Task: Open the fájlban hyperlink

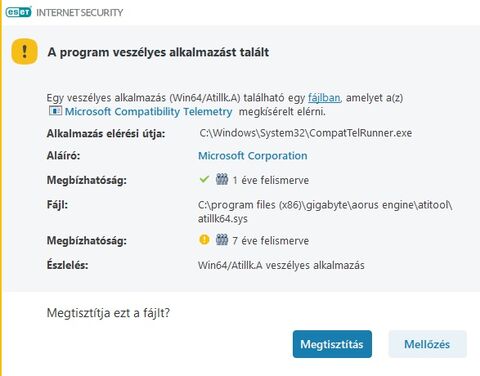Action: pyautogui.click(x=324, y=98)
